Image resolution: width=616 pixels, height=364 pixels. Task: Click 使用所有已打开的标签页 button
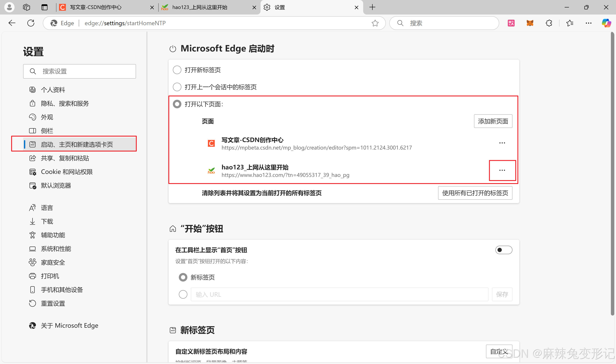click(475, 193)
